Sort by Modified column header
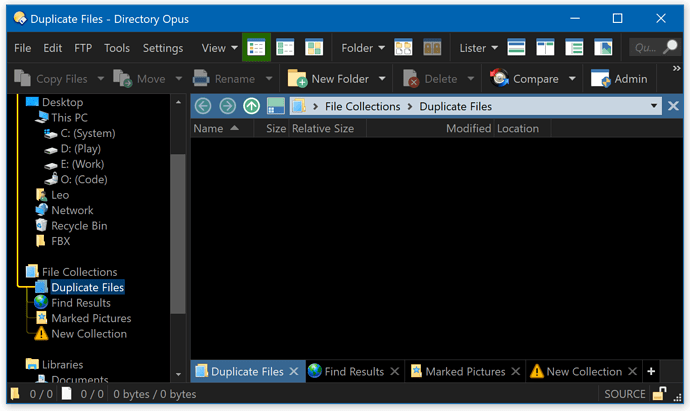The width and height of the screenshot is (690, 411). coord(430,128)
